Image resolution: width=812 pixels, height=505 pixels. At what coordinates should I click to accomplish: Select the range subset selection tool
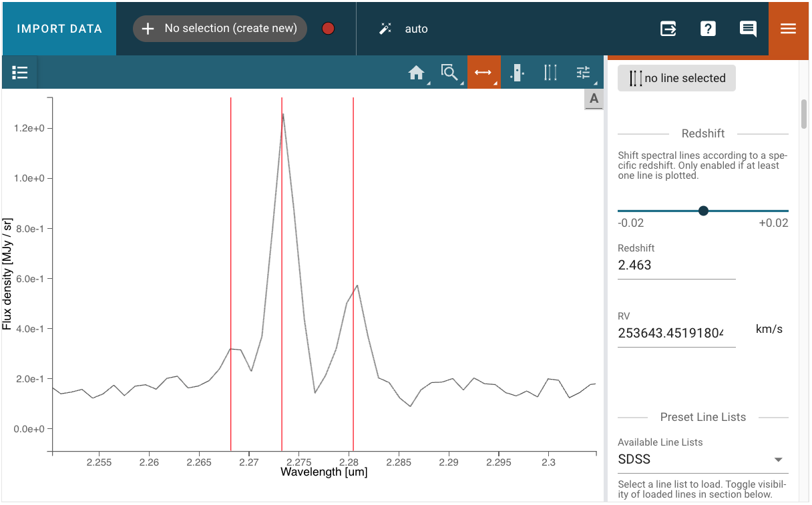(517, 73)
